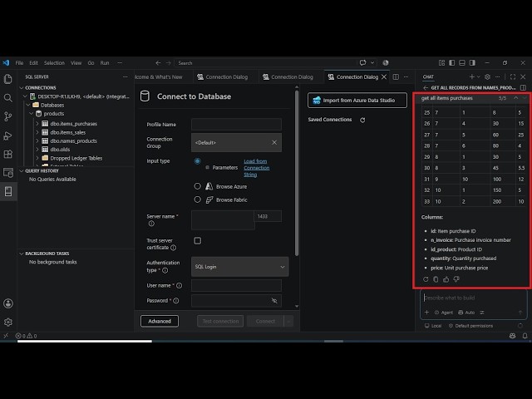Toggle the primary side bar layout icon
This screenshot has height=399, width=532.
tap(452, 63)
